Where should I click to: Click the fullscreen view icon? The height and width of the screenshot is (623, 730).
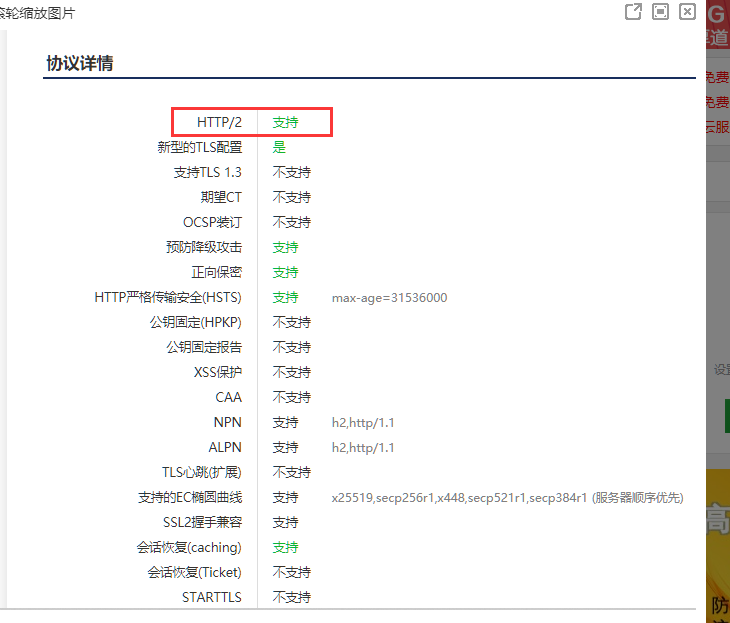pyautogui.click(x=660, y=12)
